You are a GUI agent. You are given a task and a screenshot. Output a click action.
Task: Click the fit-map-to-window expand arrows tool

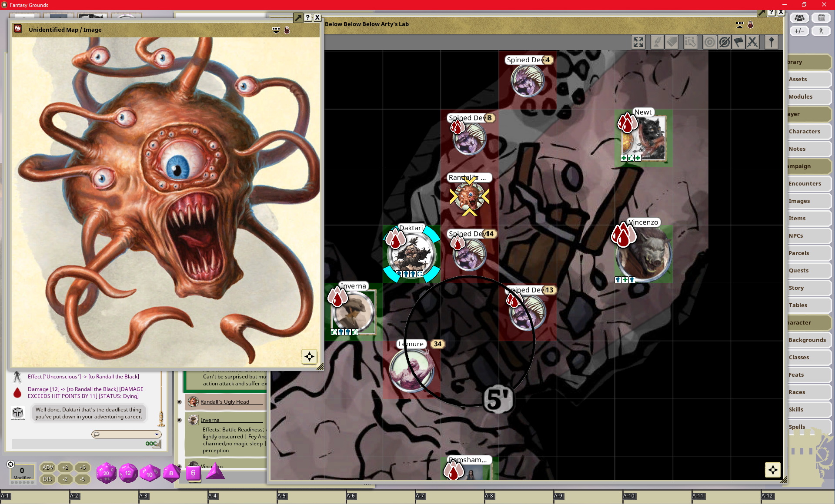click(x=638, y=42)
